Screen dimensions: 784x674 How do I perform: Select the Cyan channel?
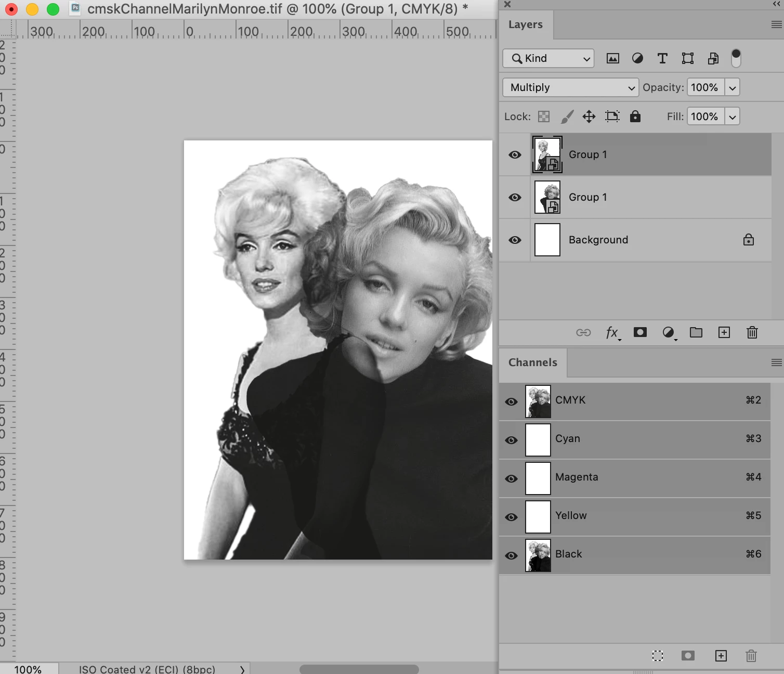[635, 439]
